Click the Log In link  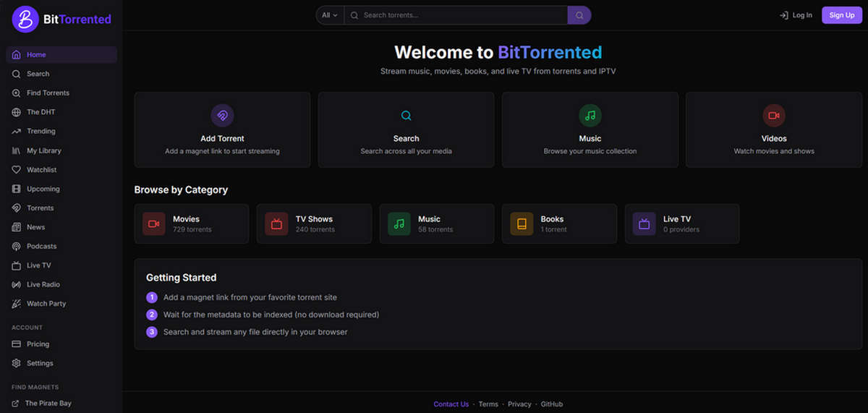pos(796,15)
